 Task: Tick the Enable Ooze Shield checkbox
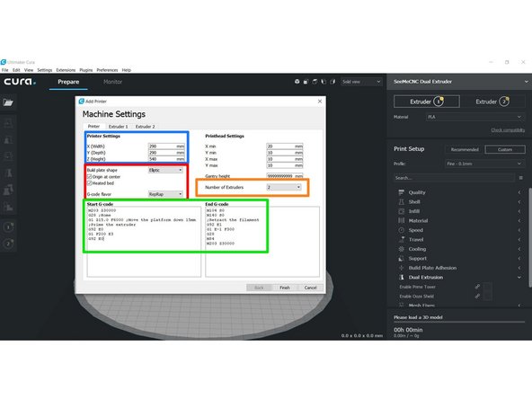coord(488,297)
